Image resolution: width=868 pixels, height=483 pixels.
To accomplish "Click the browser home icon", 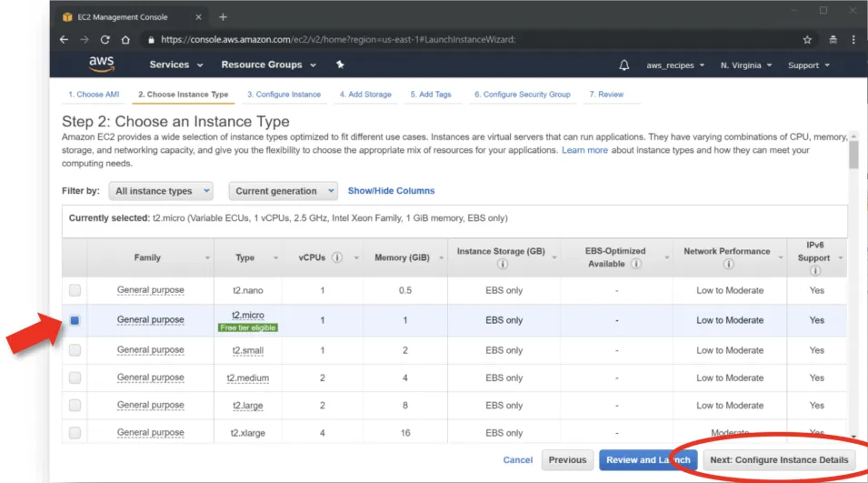I will (125, 39).
